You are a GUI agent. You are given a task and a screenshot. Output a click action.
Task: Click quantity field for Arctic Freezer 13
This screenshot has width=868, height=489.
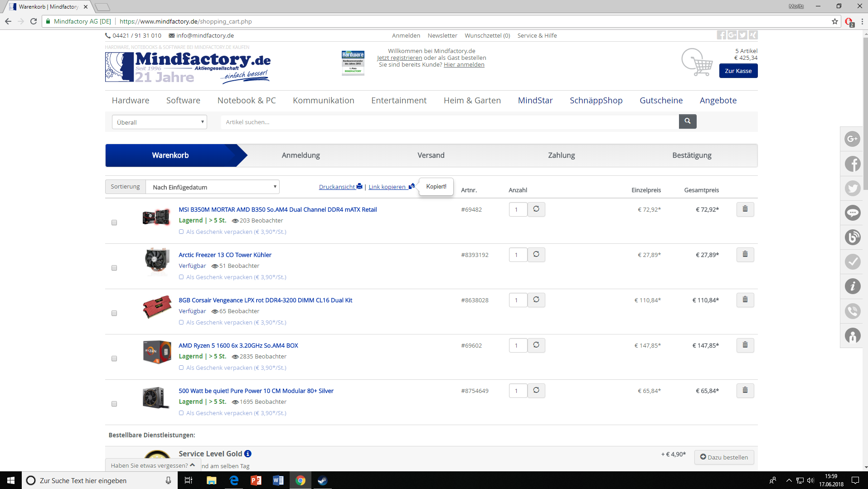point(518,255)
